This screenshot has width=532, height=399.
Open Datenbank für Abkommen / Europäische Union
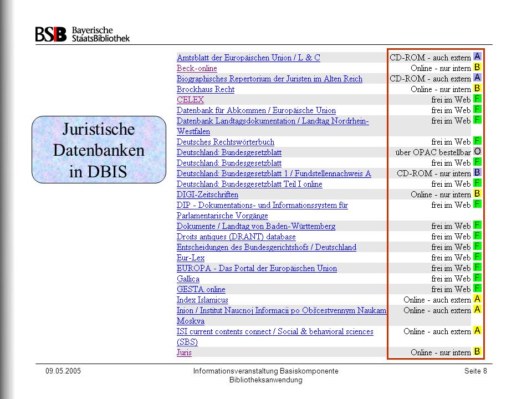click(256, 110)
